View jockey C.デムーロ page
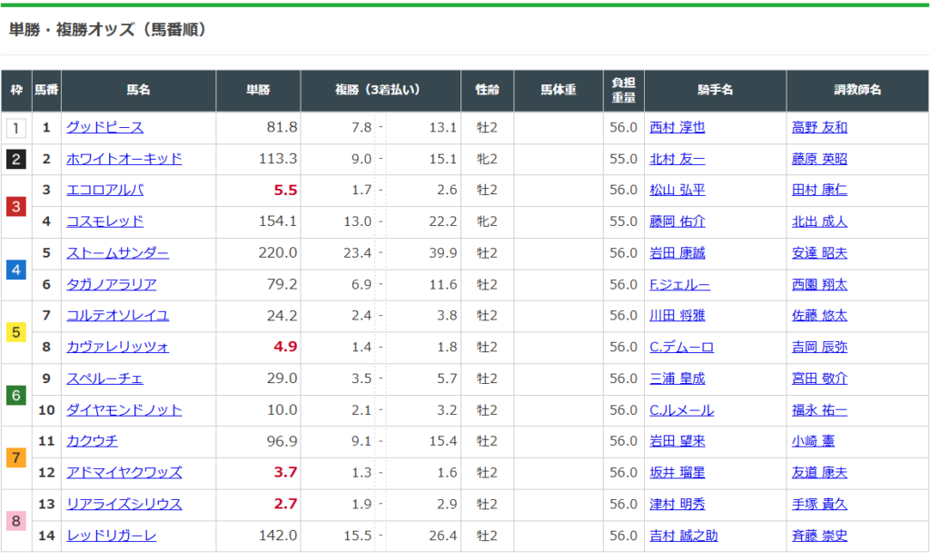The width and height of the screenshot is (930, 560). click(681, 348)
